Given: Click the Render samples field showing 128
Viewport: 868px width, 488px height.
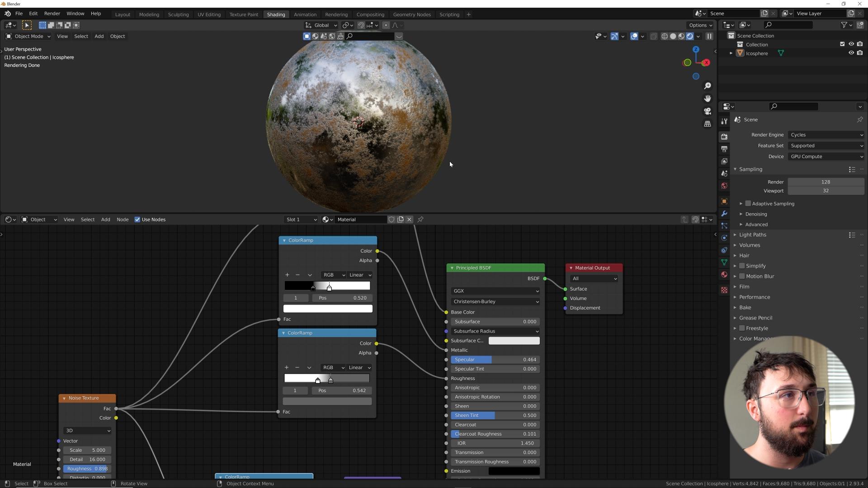Looking at the screenshot, I should (826, 182).
